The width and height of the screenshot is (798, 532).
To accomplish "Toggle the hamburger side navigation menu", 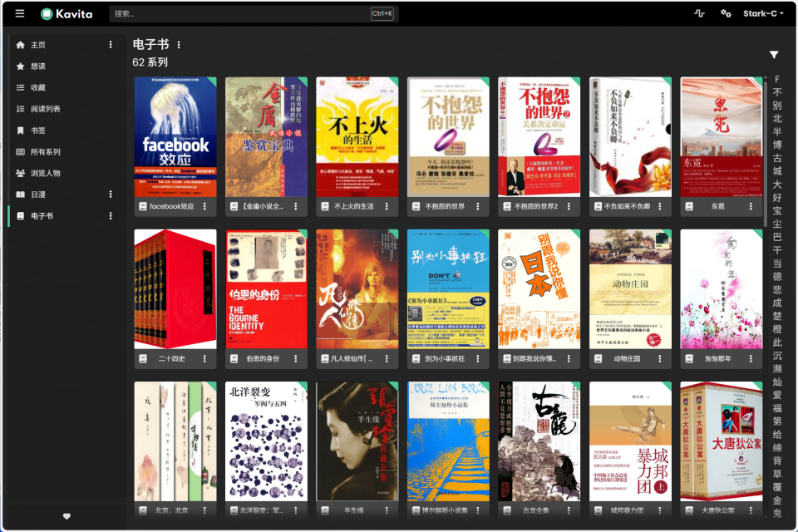I will coord(20,13).
